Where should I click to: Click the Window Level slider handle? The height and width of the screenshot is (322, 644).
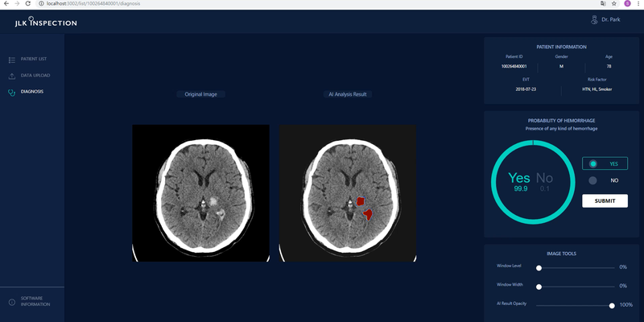(539, 266)
